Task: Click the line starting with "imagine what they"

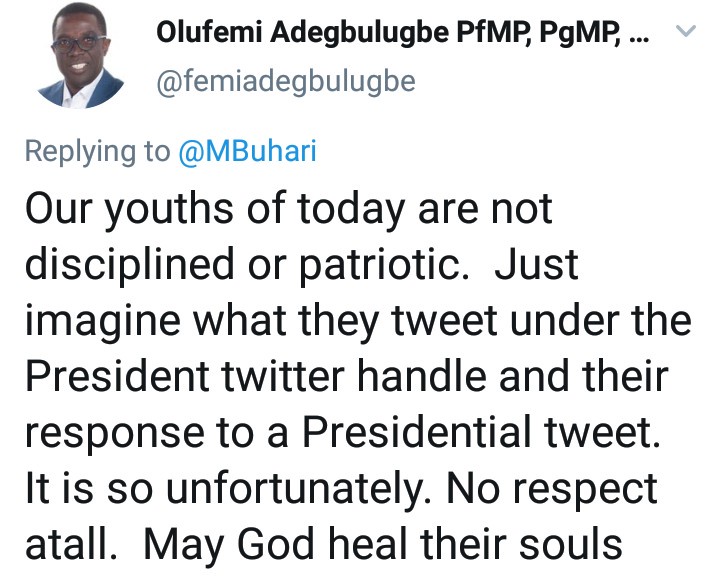Action: [357, 321]
